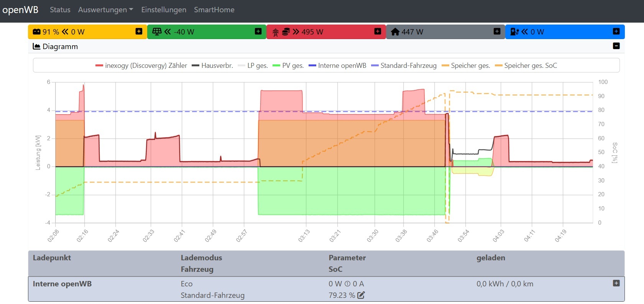The width and height of the screenshot is (644, 304).
Task: Click the solar panel icon in green card
Action: click(x=157, y=32)
